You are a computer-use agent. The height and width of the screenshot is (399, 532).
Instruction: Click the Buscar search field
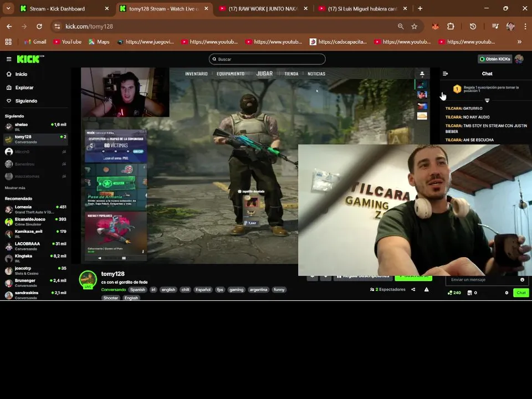click(267, 59)
